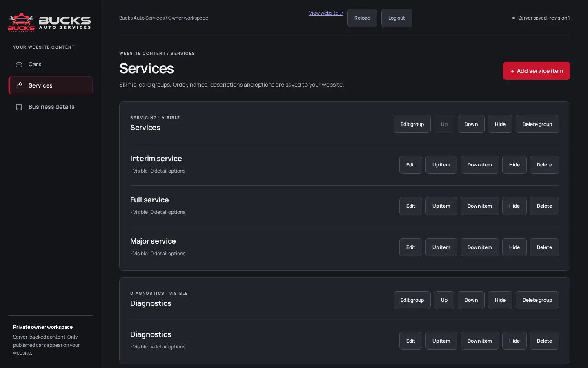Click the wrench icon beside Services
The width and height of the screenshot is (588, 368).
pos(19,85)
